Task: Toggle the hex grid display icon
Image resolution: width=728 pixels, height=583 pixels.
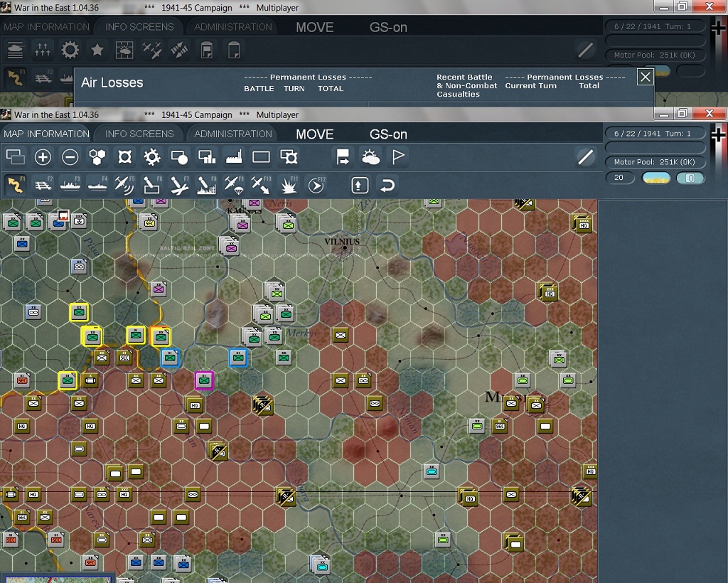Action: click(97, 157)
